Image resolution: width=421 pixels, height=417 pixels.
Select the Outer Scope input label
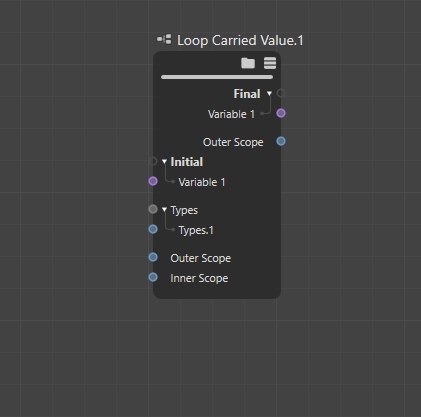(x=201, y=258)
